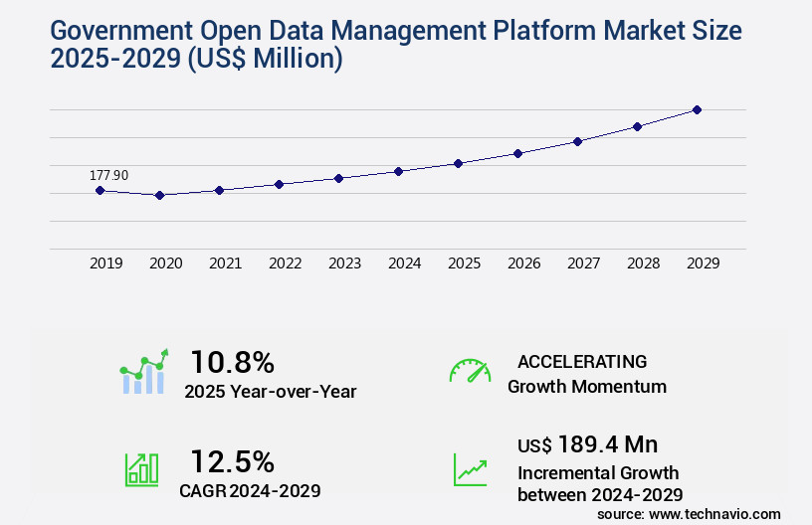812x525 pixels.
Task: Click the 2024 x-axis year label
Action: (404, 263)
